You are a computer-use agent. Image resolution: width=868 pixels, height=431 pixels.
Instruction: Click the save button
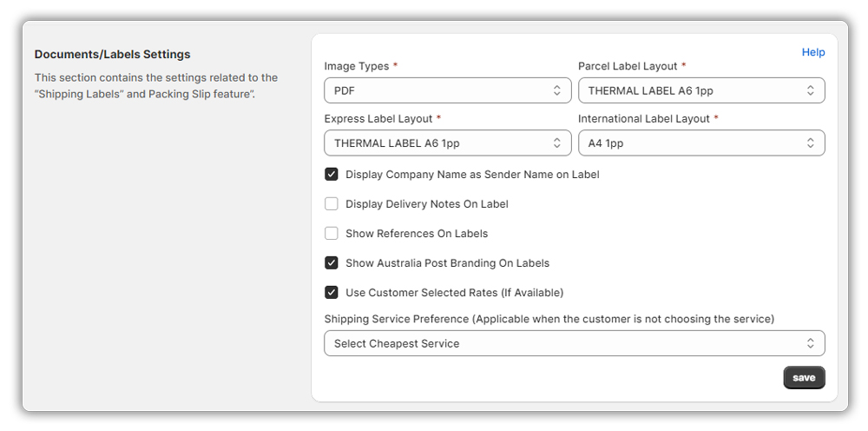click(x=804, y=377)
